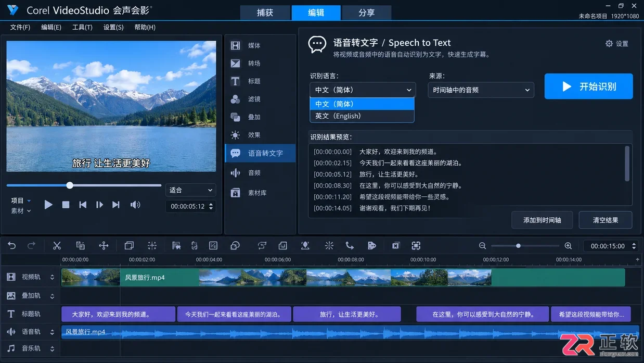Open the 滤镜 filters panel
This screenshot has width=644, height=363.
[260, 99]
